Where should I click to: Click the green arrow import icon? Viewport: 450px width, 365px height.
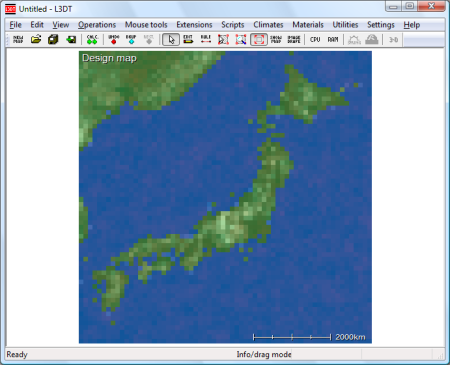(x=71, y=39)
